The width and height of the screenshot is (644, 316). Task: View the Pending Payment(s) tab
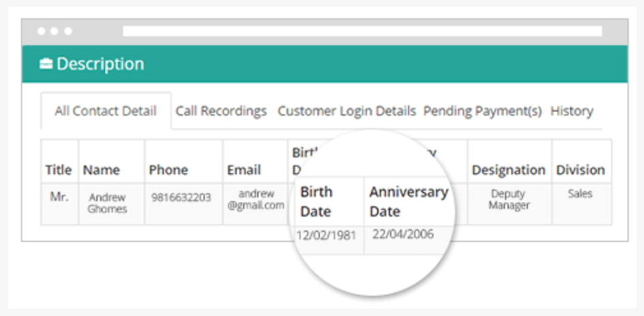482,111
